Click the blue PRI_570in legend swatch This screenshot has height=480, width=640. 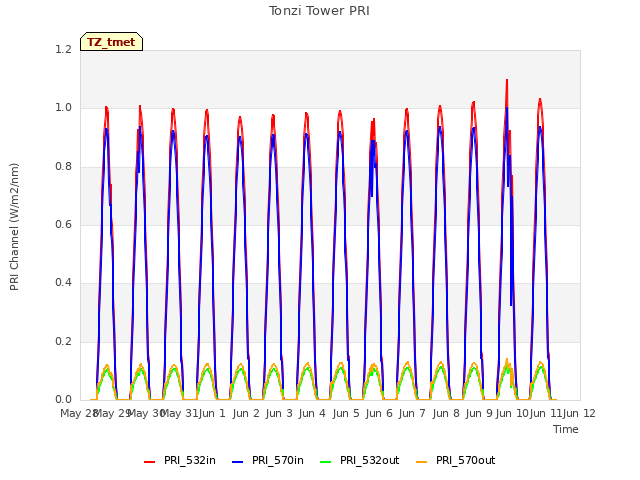[x=238, y=461]
